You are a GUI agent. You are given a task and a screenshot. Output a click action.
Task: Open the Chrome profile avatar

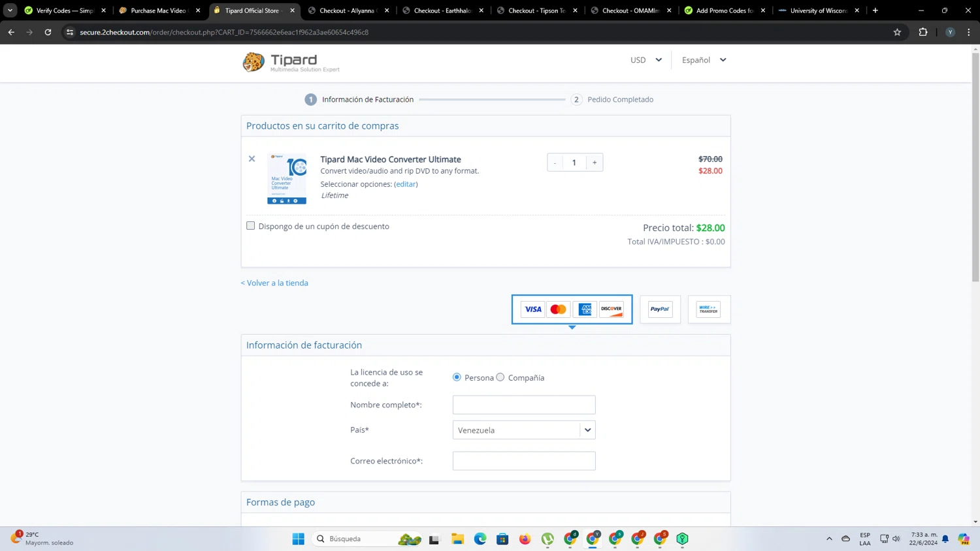coord(951,32)
